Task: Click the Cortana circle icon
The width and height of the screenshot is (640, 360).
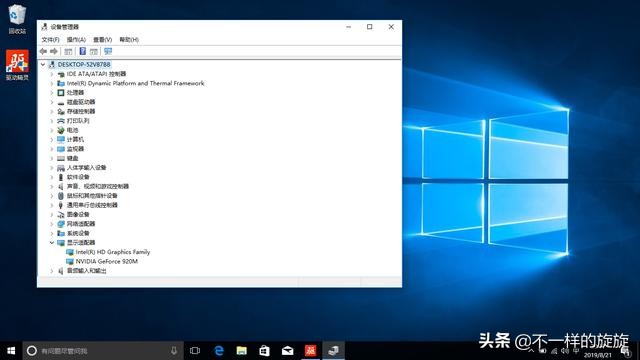Action: pyautogui.click(x=32, y=351)
